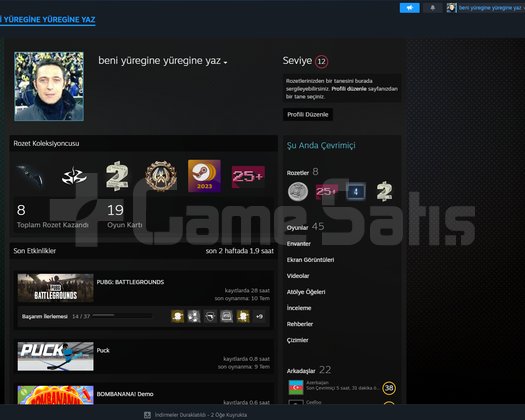Image resolution: width=525 pixels, height=420 pixels.
Task: Open Atölye Öğeleri in the sidebar
Action: (306, 292)
